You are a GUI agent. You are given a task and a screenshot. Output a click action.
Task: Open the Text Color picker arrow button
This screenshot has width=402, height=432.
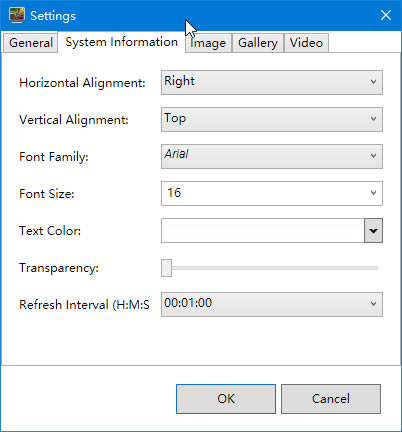click(x=373, y=230)
